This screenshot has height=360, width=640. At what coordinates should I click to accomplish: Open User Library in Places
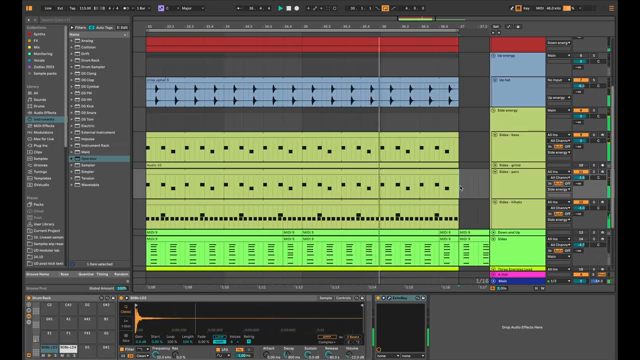[x=44, y=224]
